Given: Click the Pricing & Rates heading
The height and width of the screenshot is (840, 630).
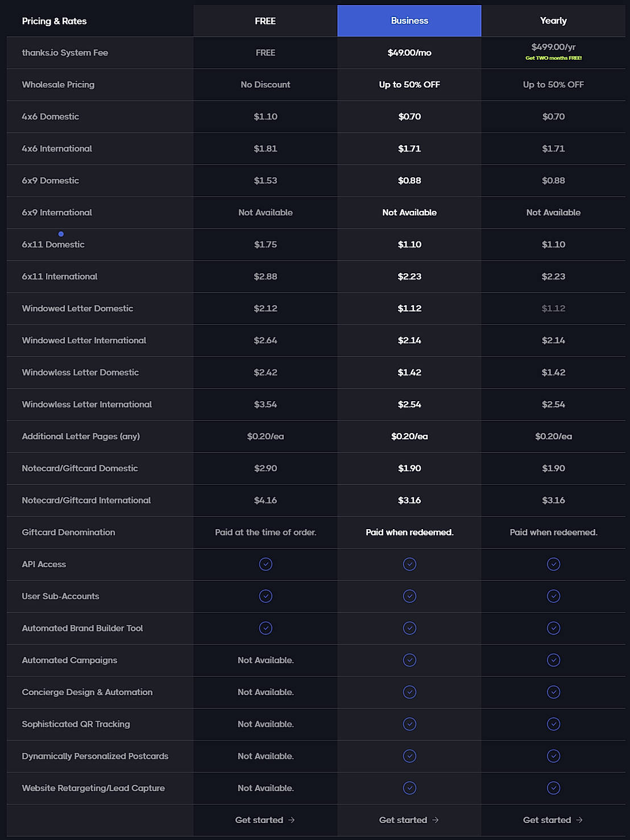Looking at the screenshot, I should 55,21.
